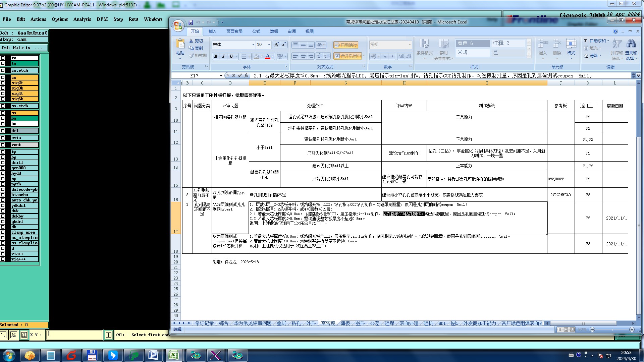Open the font size dropdown showing 10
The width and height of the screenshot is (644, 362).
click(x=269, y=45)
